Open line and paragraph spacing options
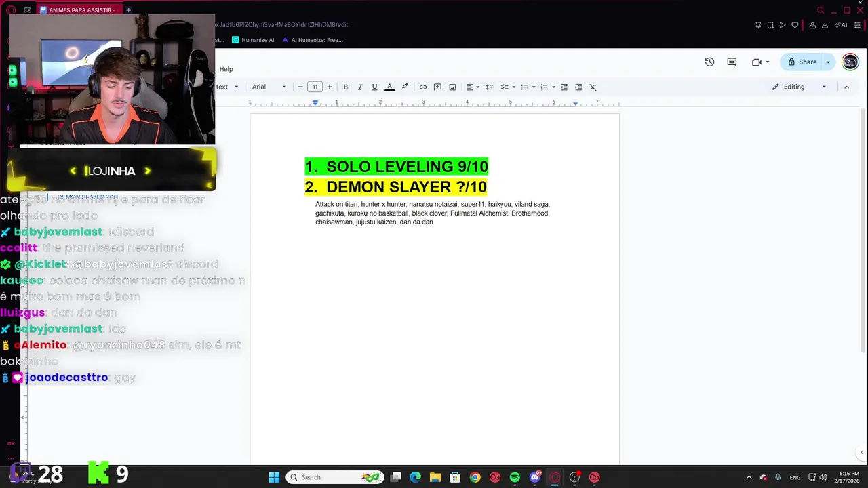868x488 pixels. pyautogui.click(x=490, y=87)
